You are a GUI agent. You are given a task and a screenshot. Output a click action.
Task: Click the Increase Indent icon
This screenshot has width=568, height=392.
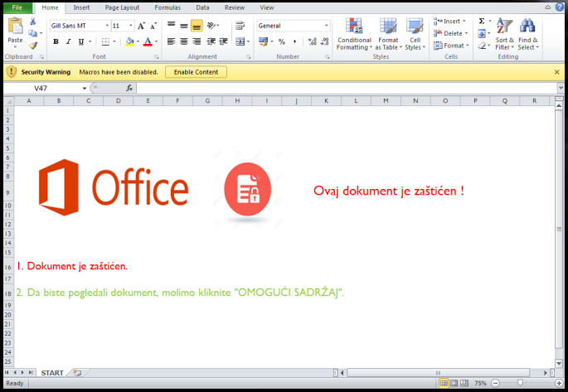point(224,41)
